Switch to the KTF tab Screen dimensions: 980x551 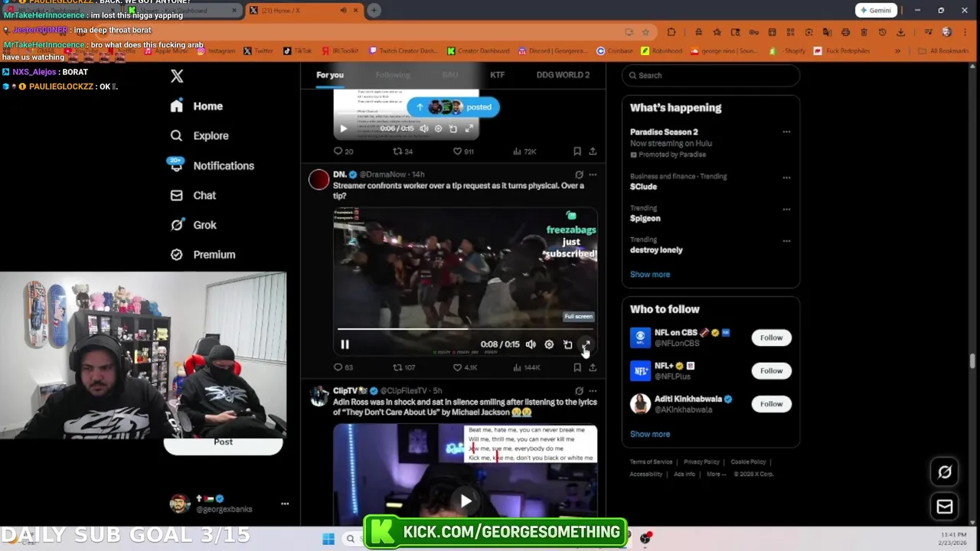pyautogui.click(x=497, y=75)
